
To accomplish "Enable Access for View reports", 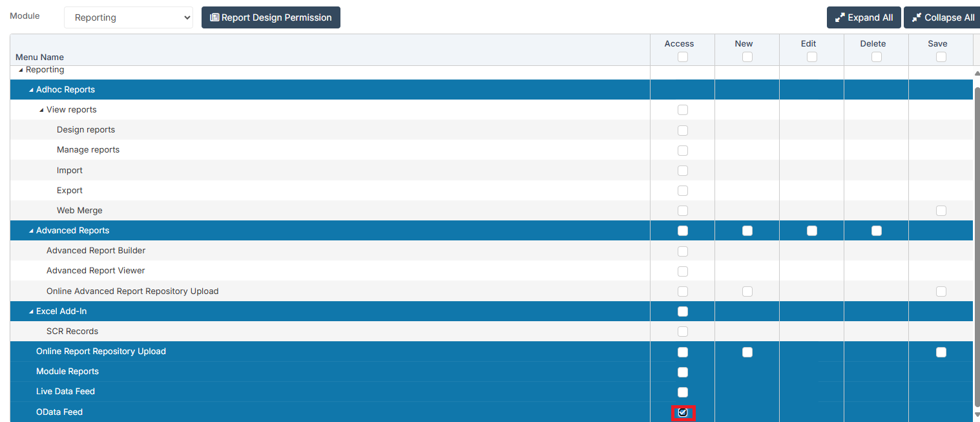I will (683, 110).
